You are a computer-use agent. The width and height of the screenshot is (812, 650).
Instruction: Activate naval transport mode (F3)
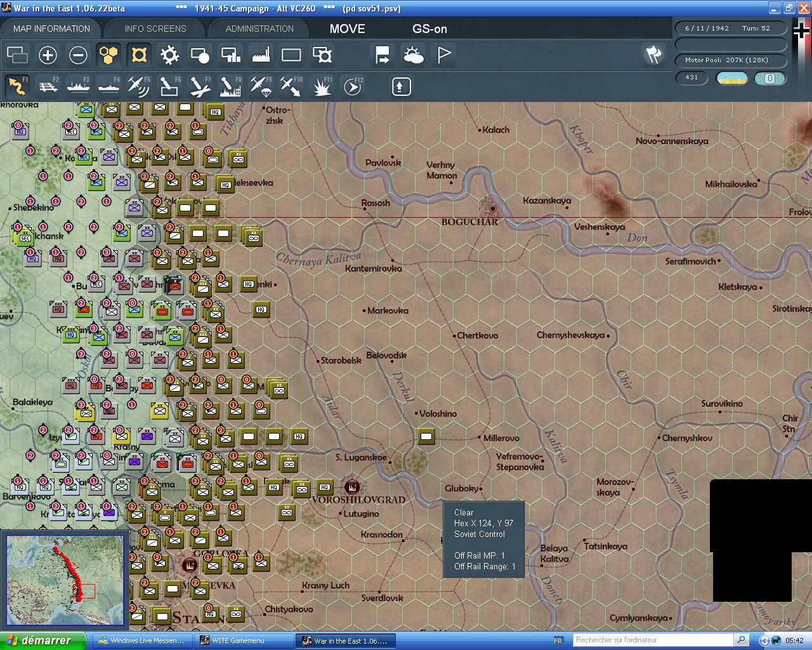tap(79, 86)
